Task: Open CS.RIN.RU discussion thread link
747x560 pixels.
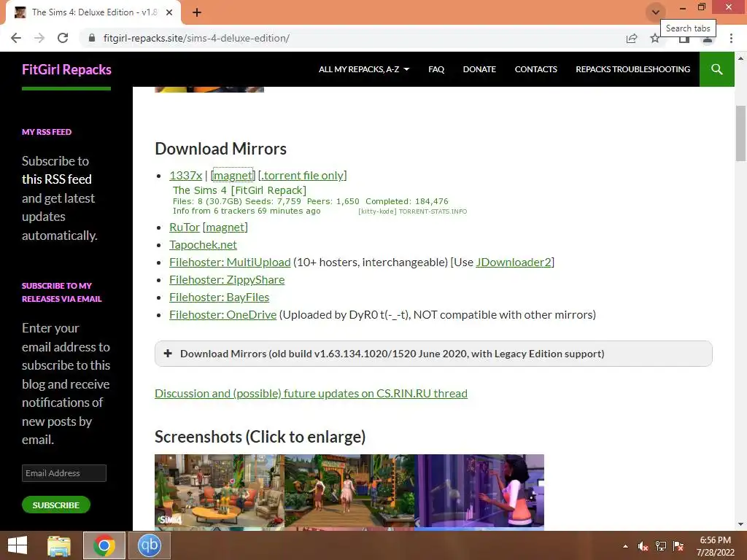Action: [x=311, y=393]
